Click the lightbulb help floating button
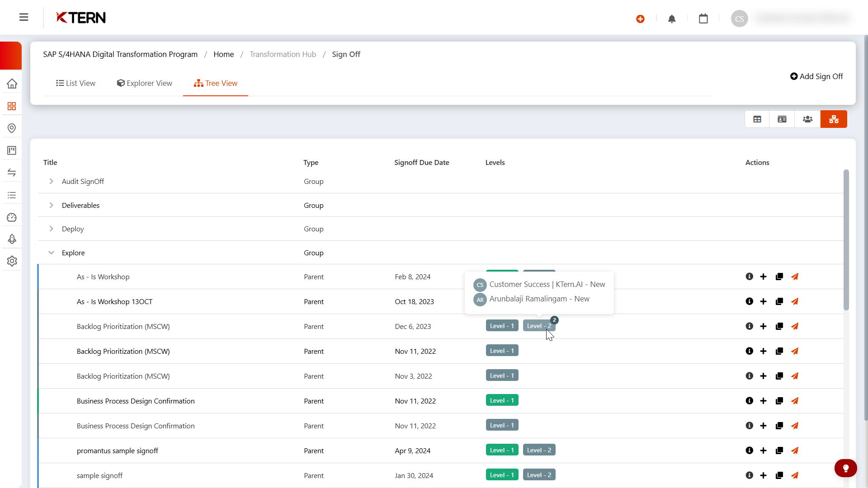Screen dimensions: 868x488 click(x=846, y=468)
